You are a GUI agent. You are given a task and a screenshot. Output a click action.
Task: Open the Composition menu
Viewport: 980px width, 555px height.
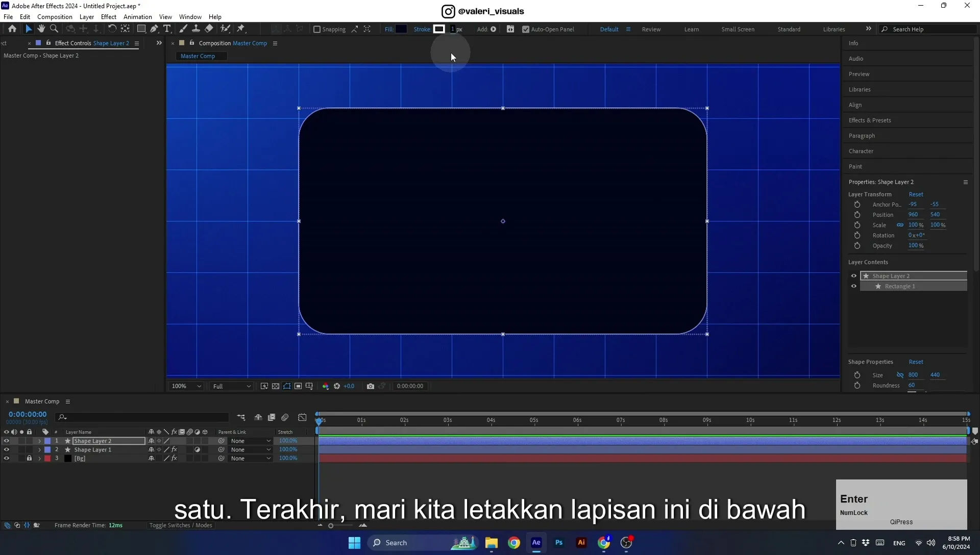pos(55,17)
